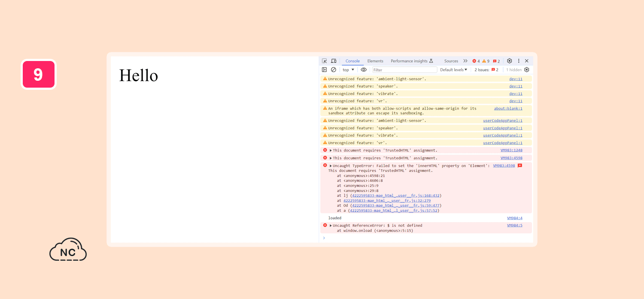This screenshot has width=644, height=299.
Task: Toggle the device toolbar icon
Action: [334, 61]
